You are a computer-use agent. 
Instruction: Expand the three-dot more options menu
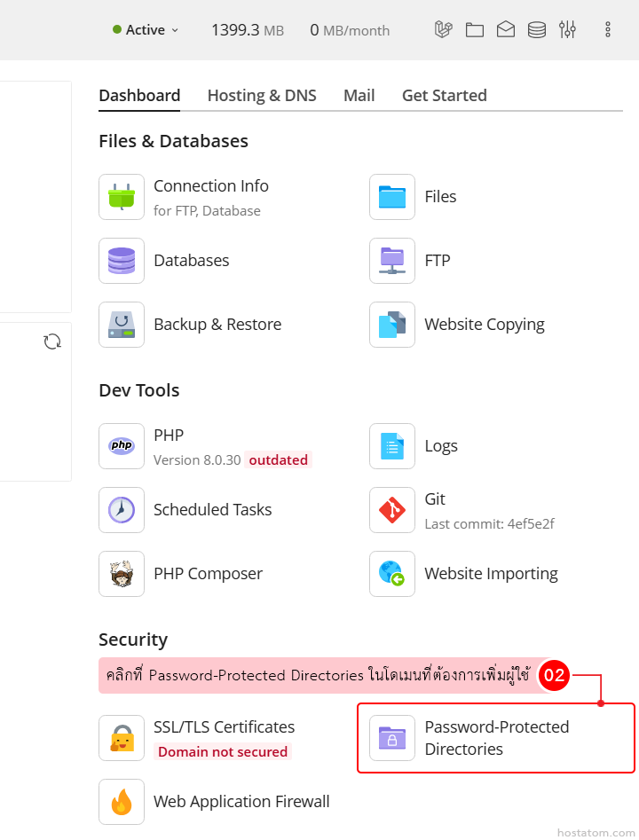point(608,30)
